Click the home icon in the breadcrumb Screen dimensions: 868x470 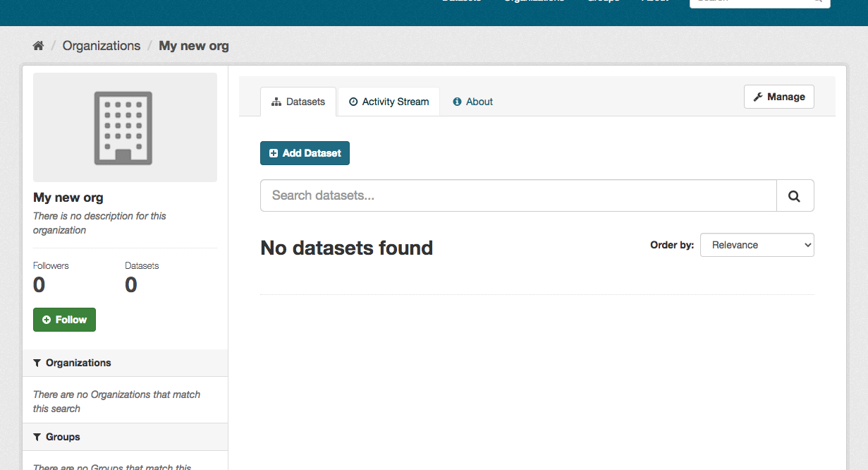(38, 44)
